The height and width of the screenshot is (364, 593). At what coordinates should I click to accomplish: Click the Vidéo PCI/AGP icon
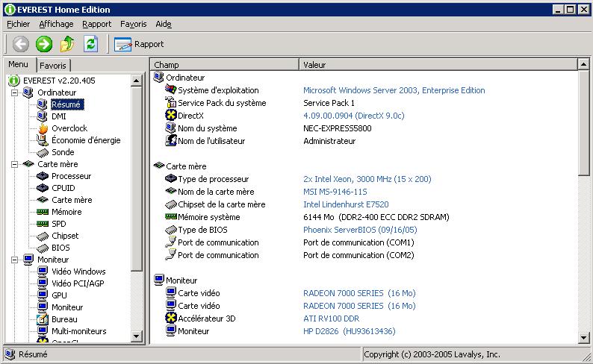coord(43,283)
